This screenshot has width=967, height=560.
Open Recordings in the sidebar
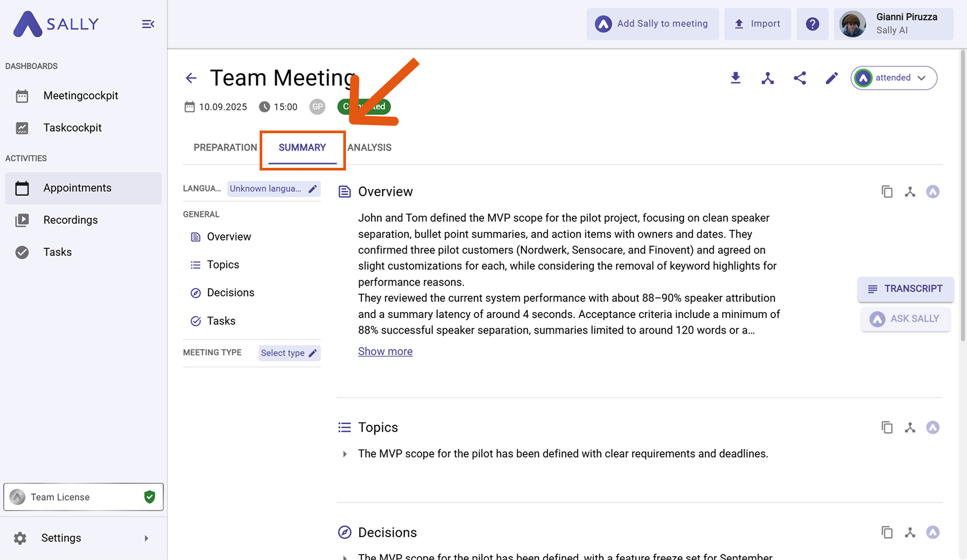[x=70, y=220]
